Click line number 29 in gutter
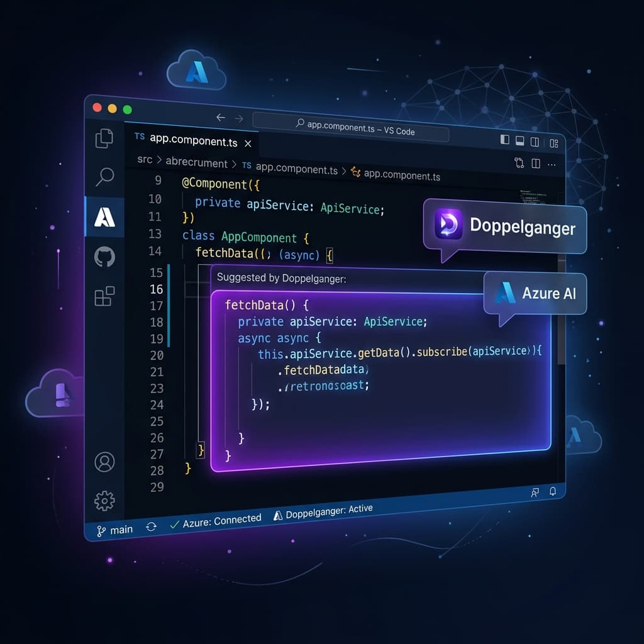The height and width of the screenshot is (644, 644). (x=157, y=487)
